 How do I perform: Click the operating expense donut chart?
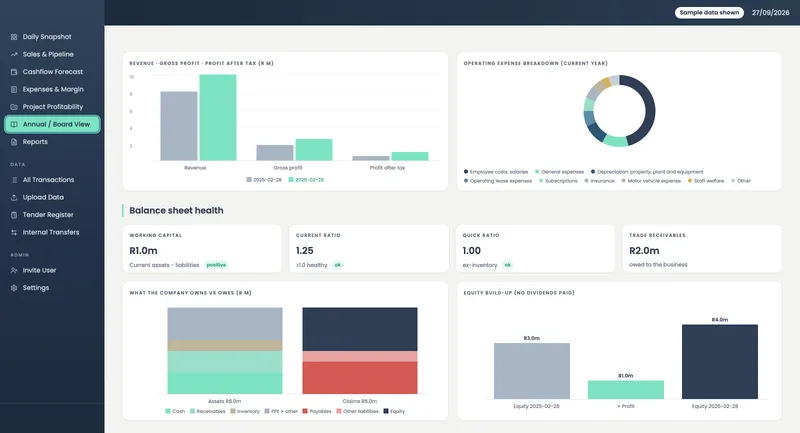pos(619,111)
